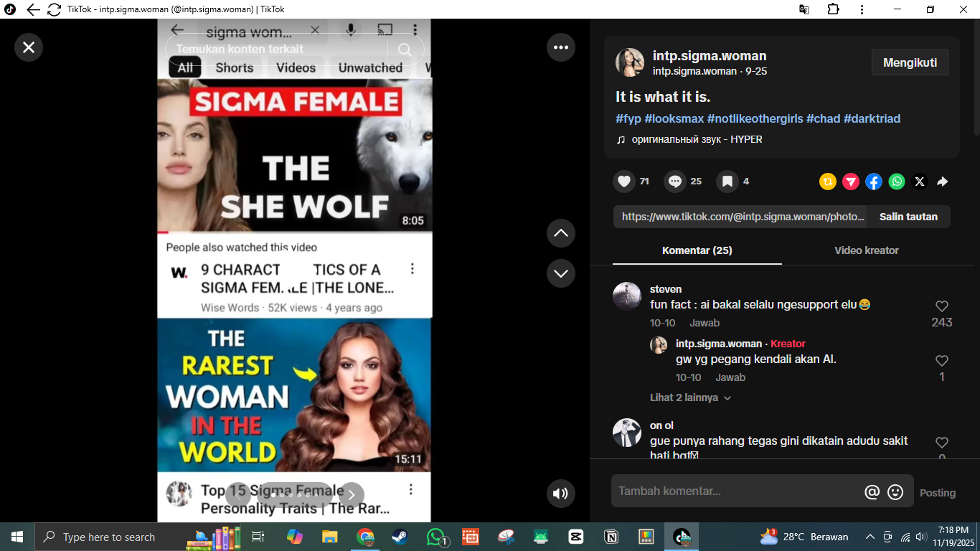Open comments via speech bubble icon
980x551 pixels.
[x=675, y=182]
